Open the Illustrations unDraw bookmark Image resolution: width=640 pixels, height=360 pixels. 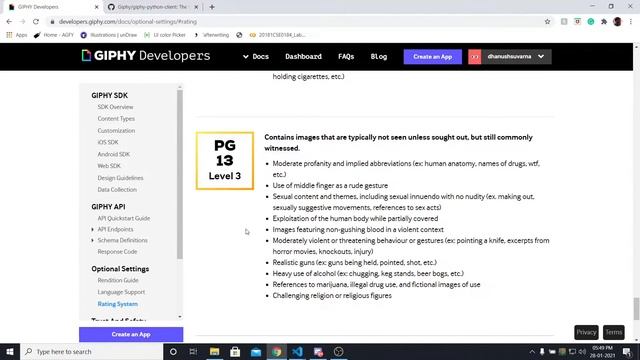pos(109,35)
